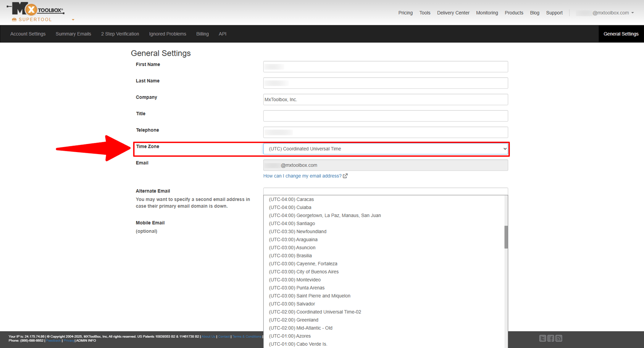
Task: Follow 'How can I change my email address?' link
Action: pos(302,176)
